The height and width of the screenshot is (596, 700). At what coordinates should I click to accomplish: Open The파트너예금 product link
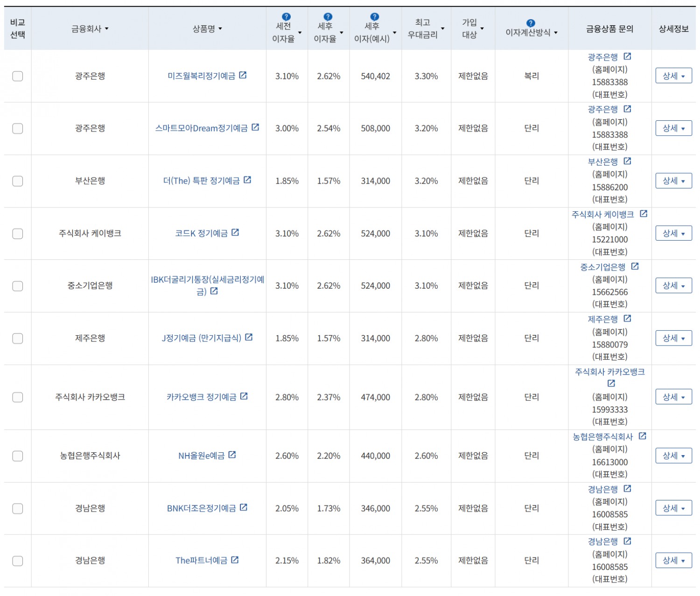click(x=202, y=561)
